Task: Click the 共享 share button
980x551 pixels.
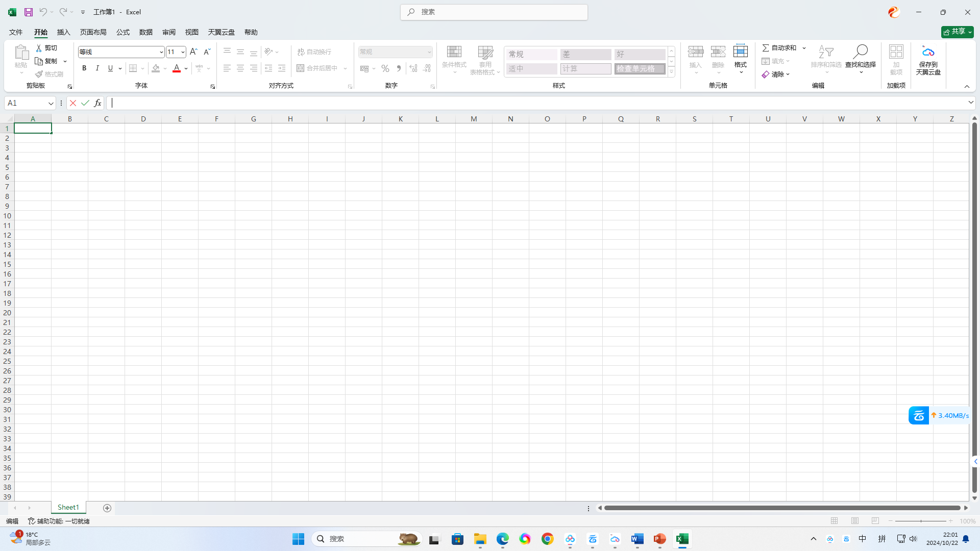Action: coord(957,32)
